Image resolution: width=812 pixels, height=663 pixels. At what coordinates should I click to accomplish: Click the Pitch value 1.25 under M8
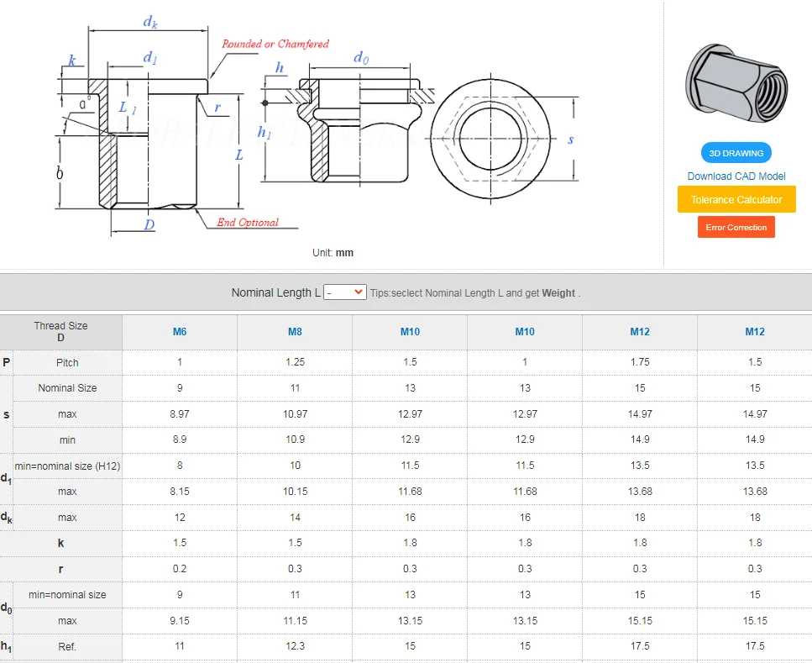pos(295,362)
